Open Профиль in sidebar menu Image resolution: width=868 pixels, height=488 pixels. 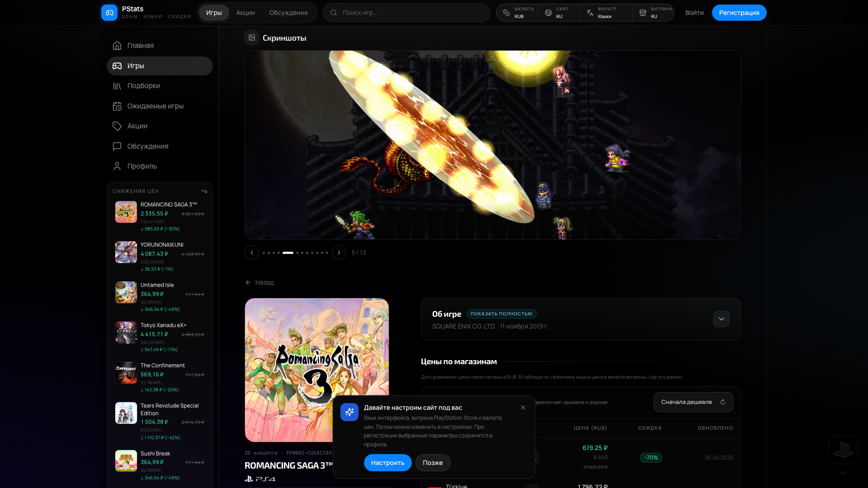coord(160,166)
